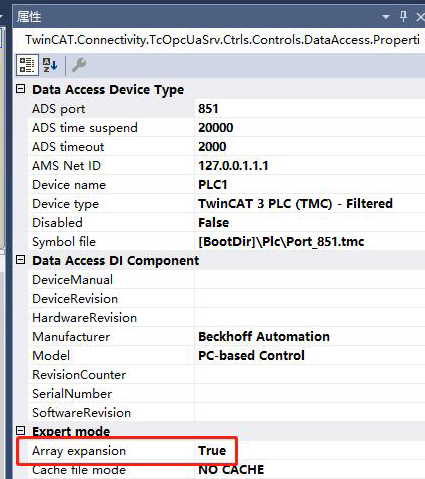Click Data Access DI Component header
The height and width of the screenshot is (479, 425).
click(x=116, y=261)
